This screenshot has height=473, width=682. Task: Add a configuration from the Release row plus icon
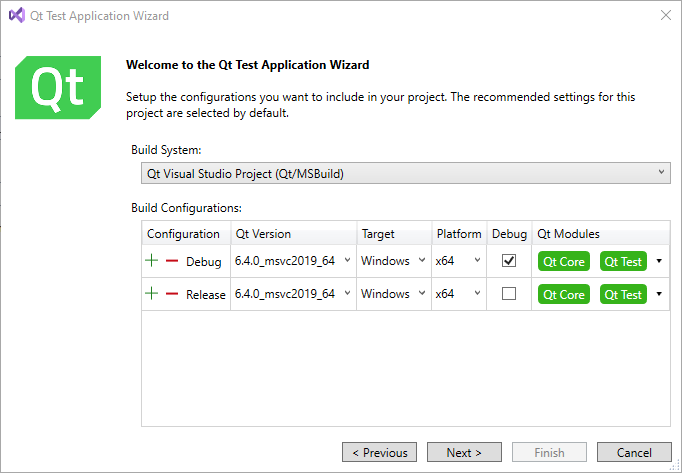pos(151,293)
